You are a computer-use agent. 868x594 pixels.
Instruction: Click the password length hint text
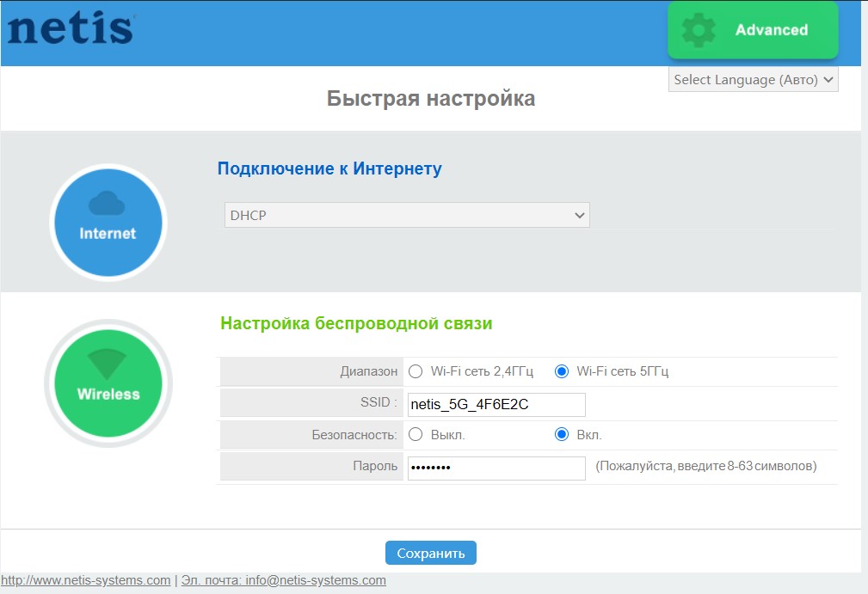coord(705,466)
